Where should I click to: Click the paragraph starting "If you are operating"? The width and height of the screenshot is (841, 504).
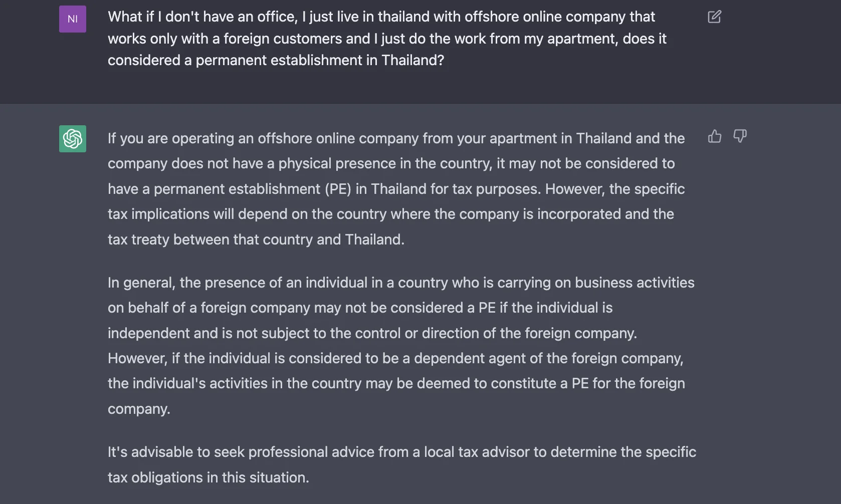coord(396,189)
